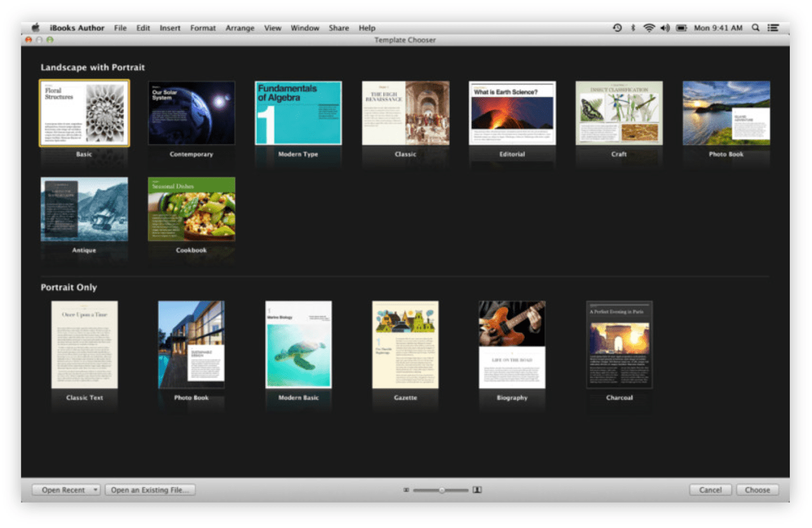Click the Open an Existing File button
The width and height of the screenshot is (812, 528).
pyautogui.click(x=150, y=489)
